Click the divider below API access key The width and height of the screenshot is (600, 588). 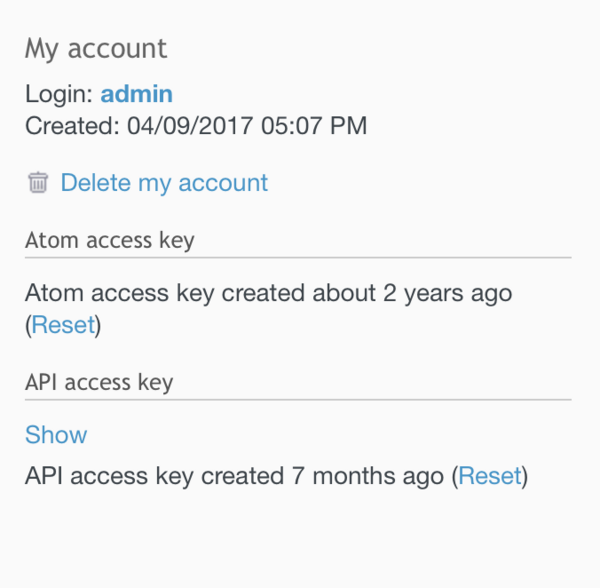pyautogui.click(x=298, y=400)
